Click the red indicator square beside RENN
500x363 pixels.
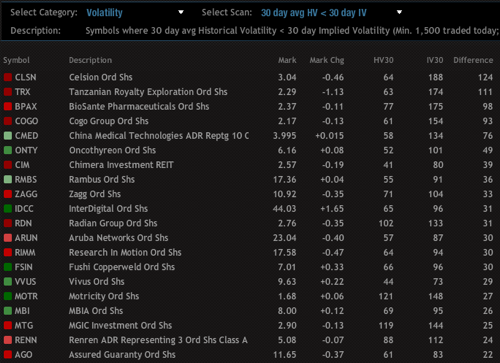point(8,340)
